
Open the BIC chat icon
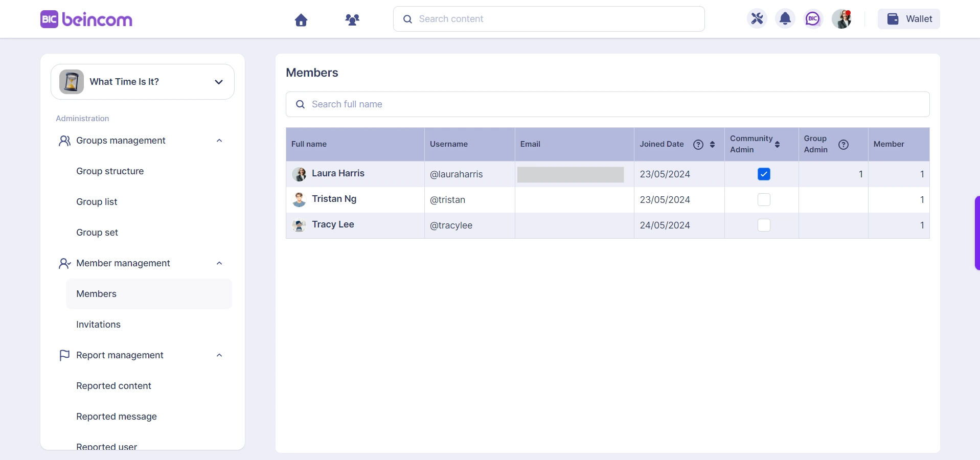pos(813,19)
